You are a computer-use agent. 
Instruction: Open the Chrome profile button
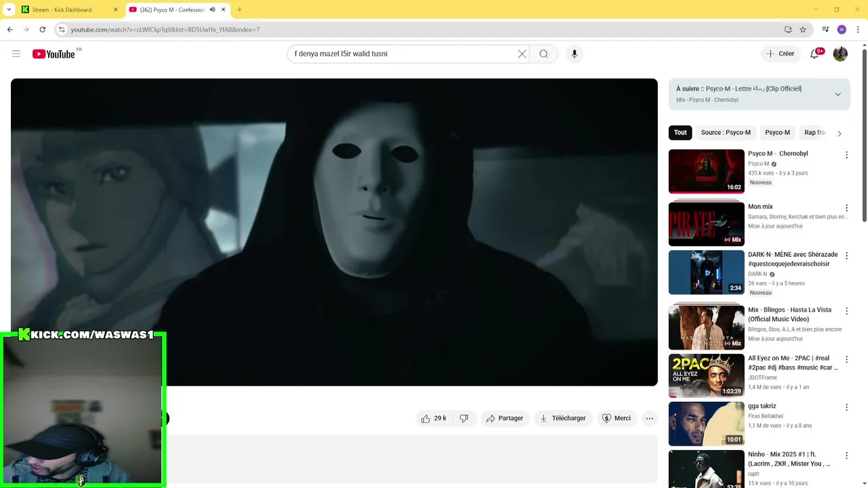pyautogui.click(x=842, y=29)
